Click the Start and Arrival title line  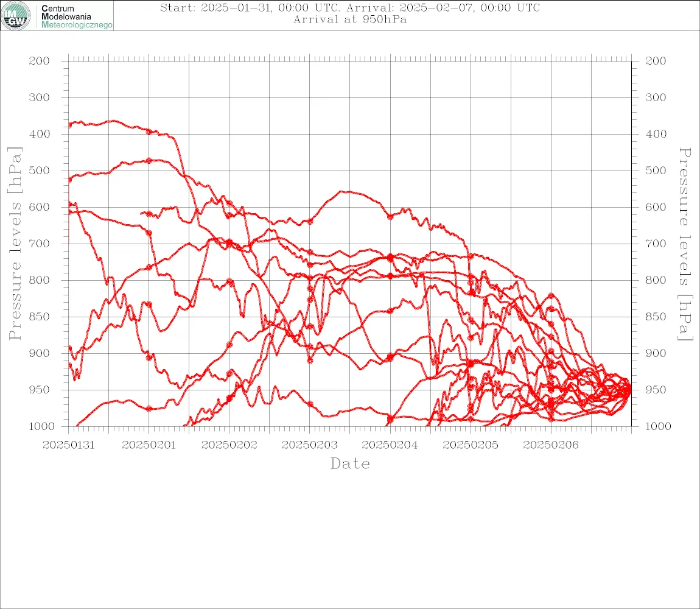click(350, 7)
